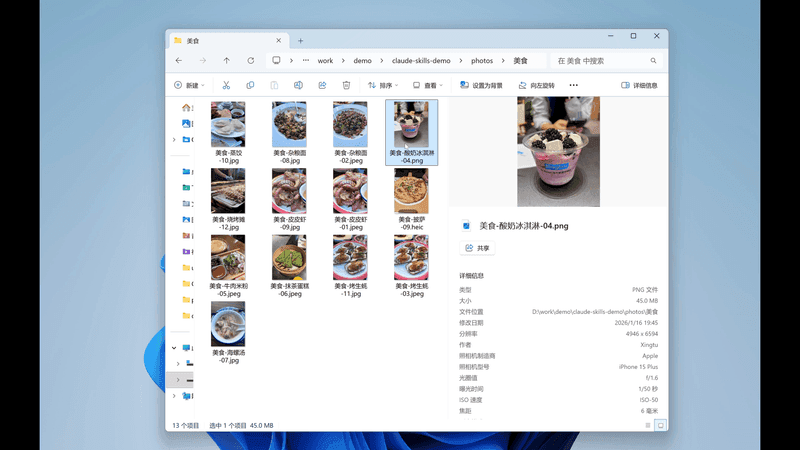Select the 美食-披萨-09.heic thumbnail
This screenshot has width=800, height=450.
[411, 195]
